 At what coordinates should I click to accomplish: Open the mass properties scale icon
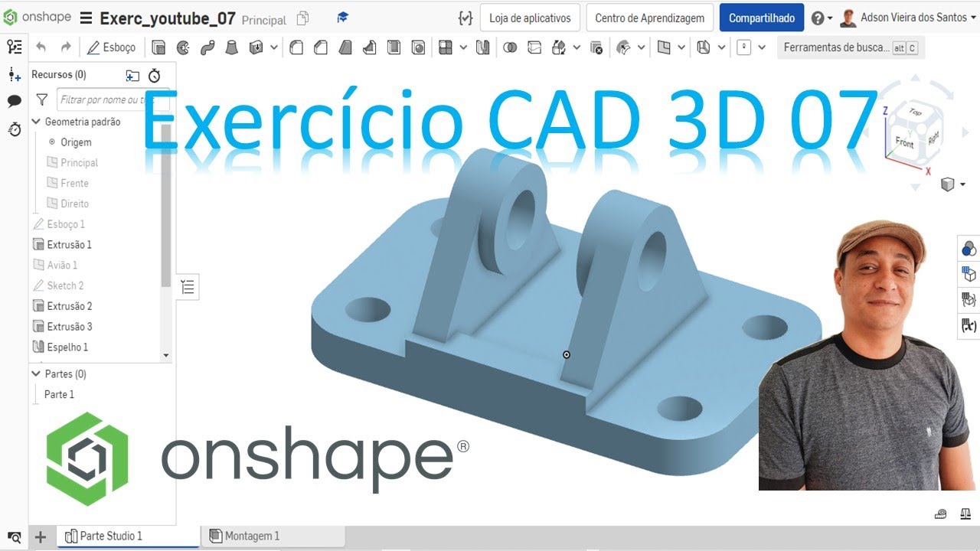pos(966,514)
